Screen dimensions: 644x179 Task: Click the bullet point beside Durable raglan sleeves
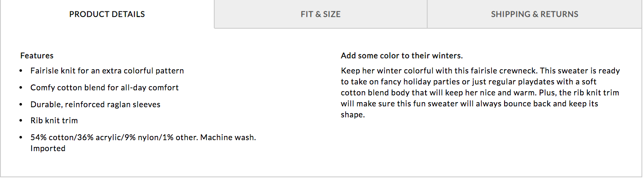[21, 104]
